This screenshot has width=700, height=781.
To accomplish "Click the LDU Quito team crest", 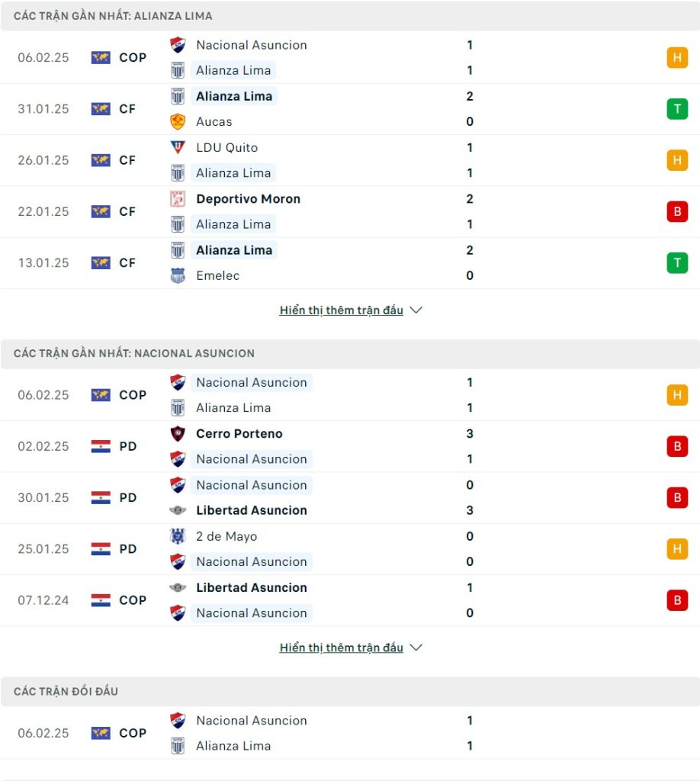I will pos(178,147).
